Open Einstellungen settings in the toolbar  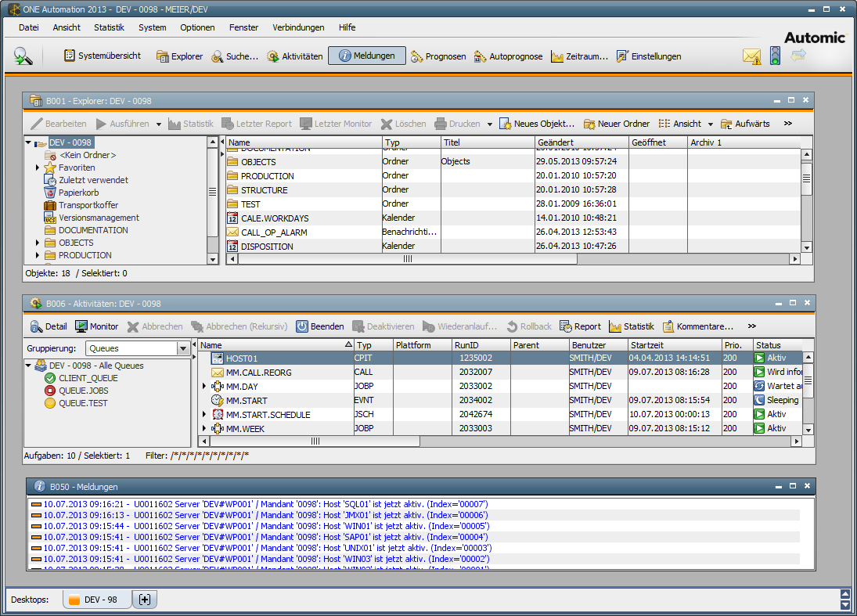(649, 56)
